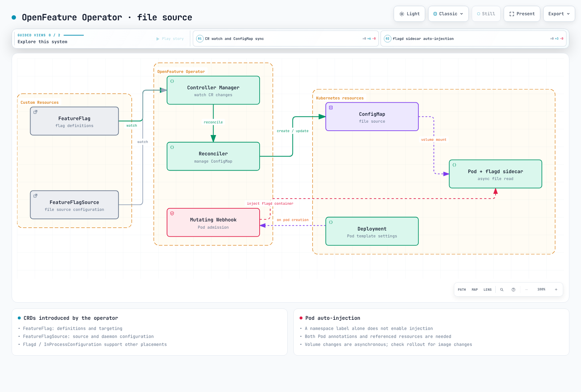This screenshot has width=581, height=392.
Task: Select the FeatureFlagSource node
Action: pyautogui.click(x=74, y=205)
